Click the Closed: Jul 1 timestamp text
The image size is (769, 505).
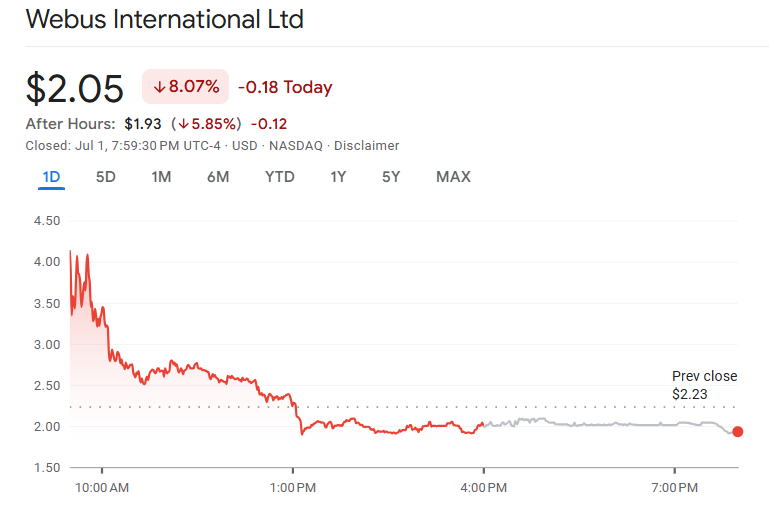click(x=123, y=146)
